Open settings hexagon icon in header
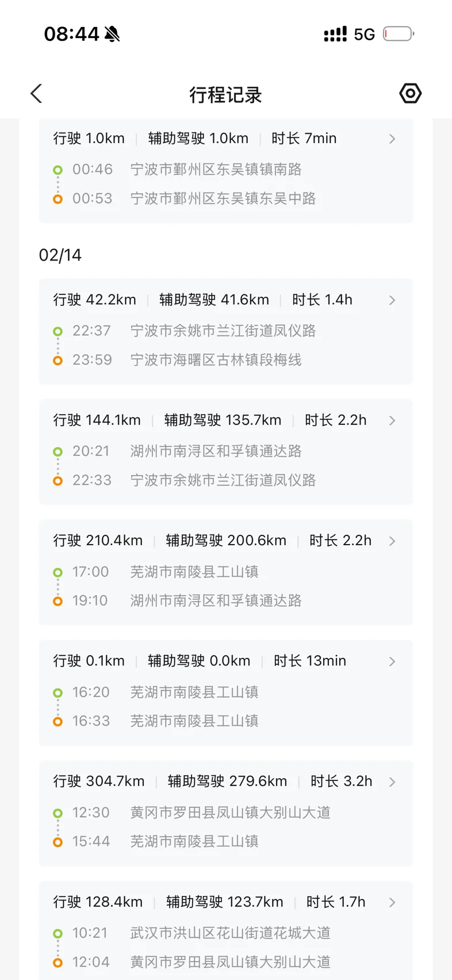 pos(410,93)
